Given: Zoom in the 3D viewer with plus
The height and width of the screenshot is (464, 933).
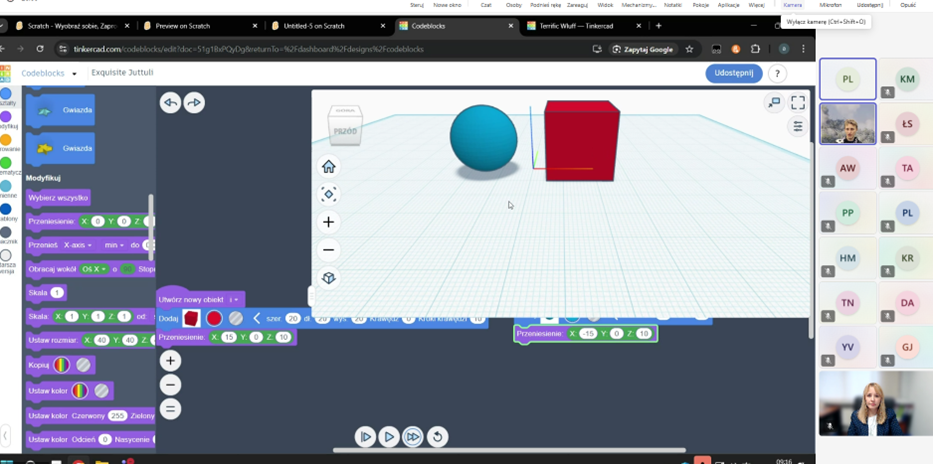Looking at the screenshot, I should (328, 222).
